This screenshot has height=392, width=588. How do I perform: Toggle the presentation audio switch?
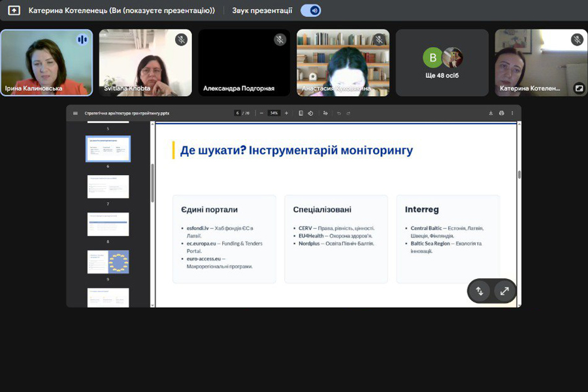[x=310, y=10]
